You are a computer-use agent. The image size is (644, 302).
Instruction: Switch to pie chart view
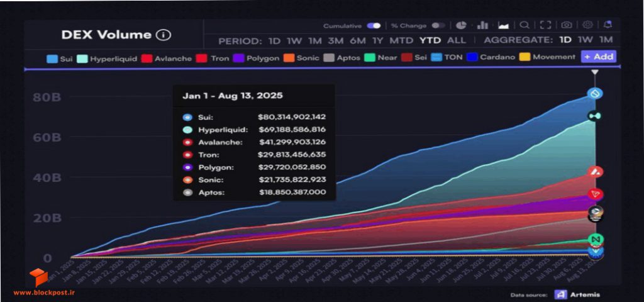(461, 25)
